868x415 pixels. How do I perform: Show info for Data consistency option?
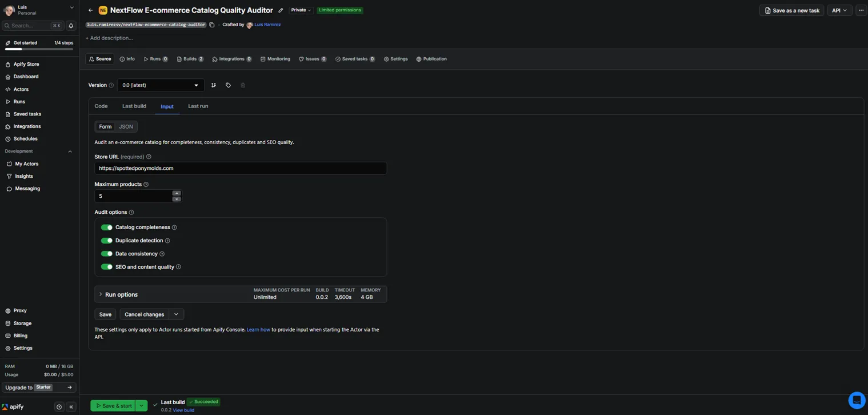[162, 254]
